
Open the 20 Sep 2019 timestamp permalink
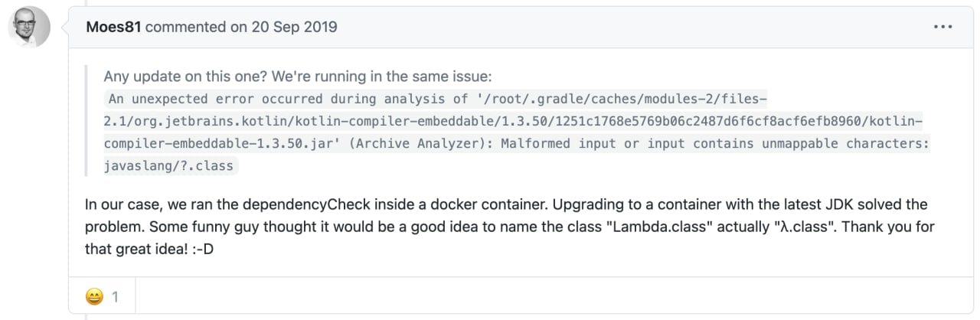point(296,28)
